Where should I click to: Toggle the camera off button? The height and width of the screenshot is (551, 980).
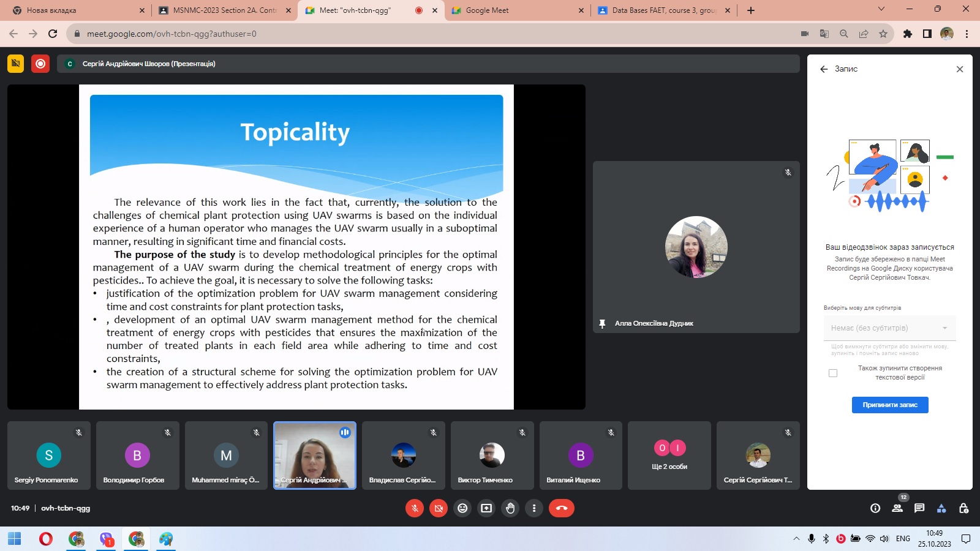(x=439, y=508)
